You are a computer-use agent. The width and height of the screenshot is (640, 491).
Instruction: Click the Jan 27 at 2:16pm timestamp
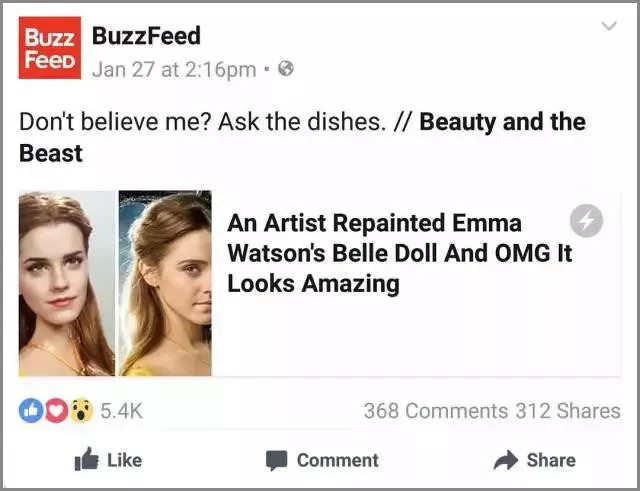(174, 69)
